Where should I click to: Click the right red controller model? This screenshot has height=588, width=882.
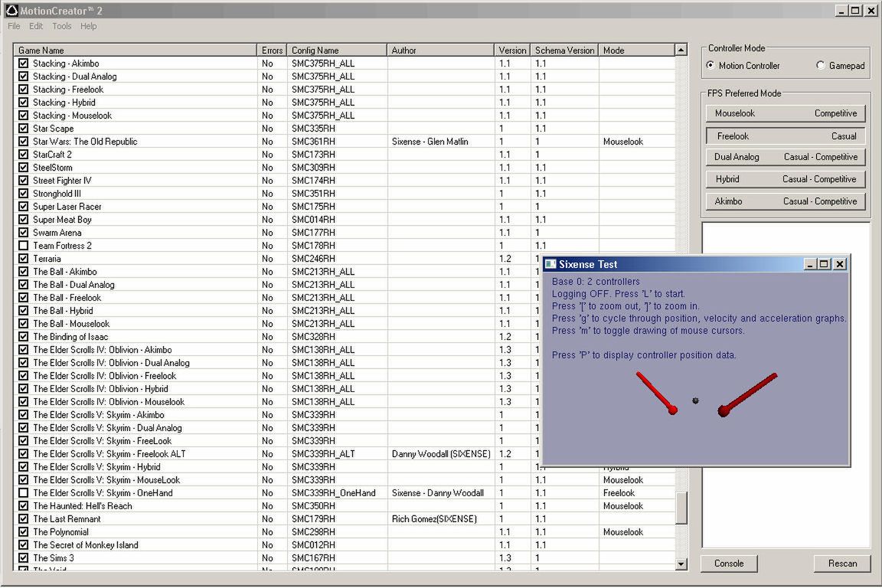[x=747, y=394]
